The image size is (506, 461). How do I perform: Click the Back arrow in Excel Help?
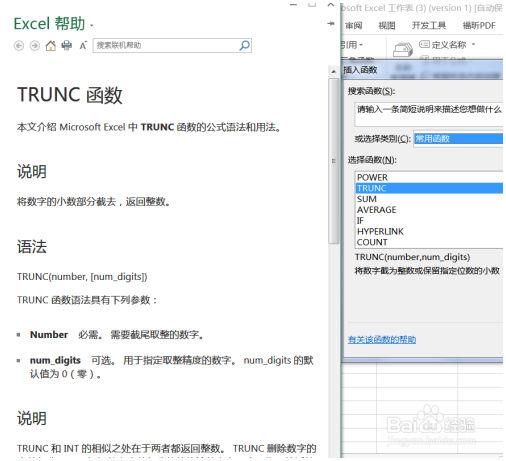(19, 45)
